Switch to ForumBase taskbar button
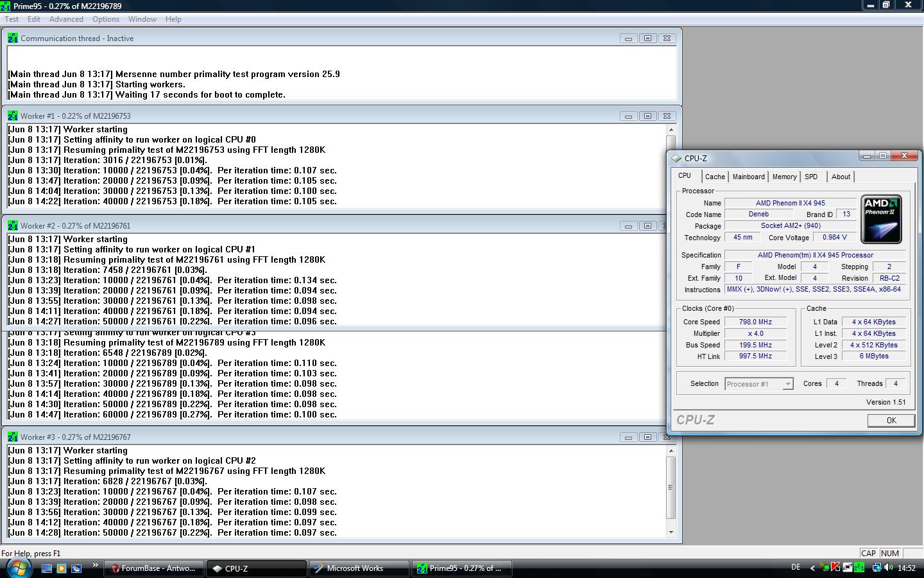 click(154, 568)
